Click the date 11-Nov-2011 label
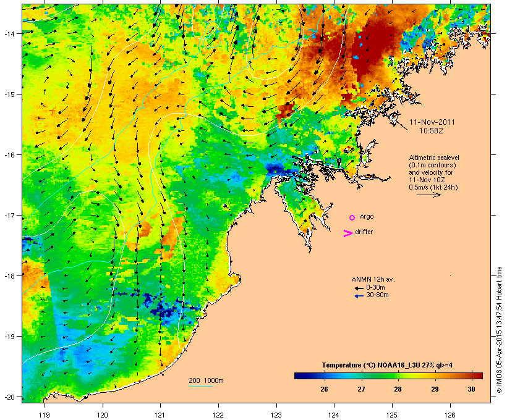Viewport: 507px width, 420px height. (x=432, y=122)
